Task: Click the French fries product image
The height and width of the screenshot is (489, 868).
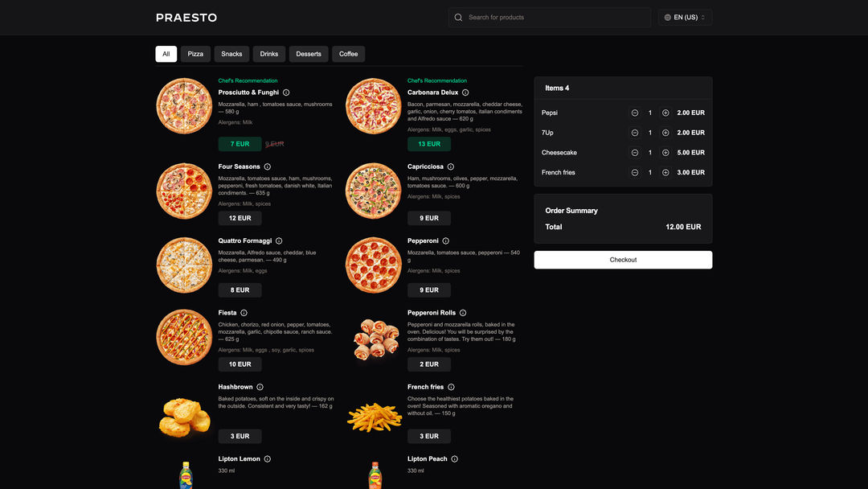Action: [375, 417]
